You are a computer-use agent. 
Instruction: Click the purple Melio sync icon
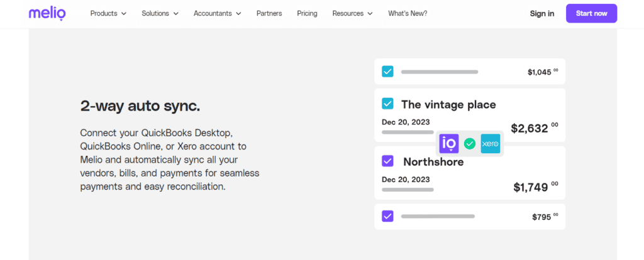click(449, 144)
